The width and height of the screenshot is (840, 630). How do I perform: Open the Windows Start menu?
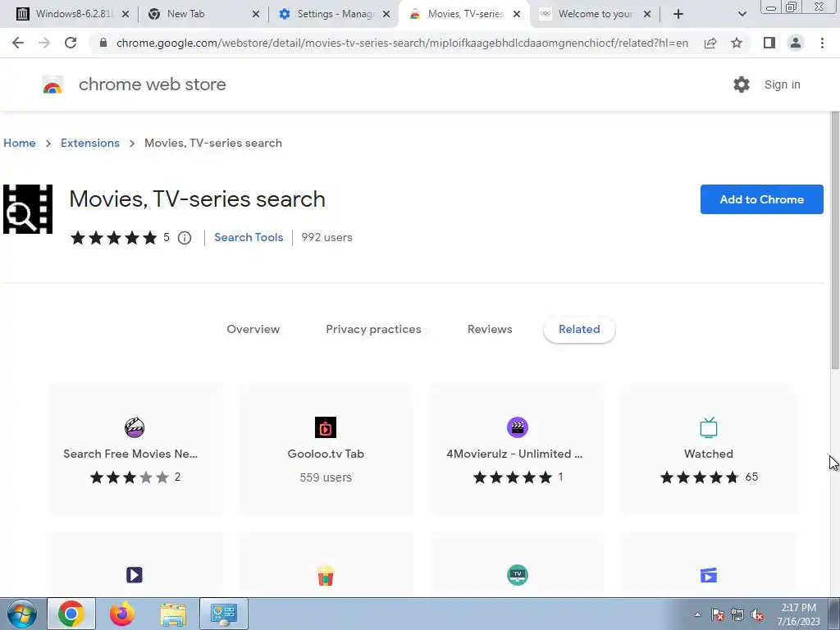coord(21,614)
